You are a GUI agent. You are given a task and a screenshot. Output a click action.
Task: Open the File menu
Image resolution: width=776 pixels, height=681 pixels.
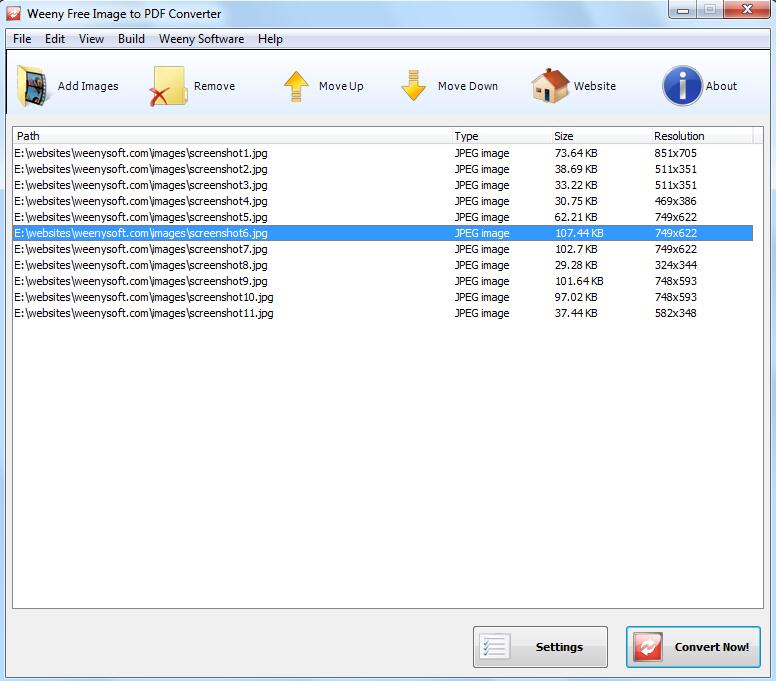22,39
